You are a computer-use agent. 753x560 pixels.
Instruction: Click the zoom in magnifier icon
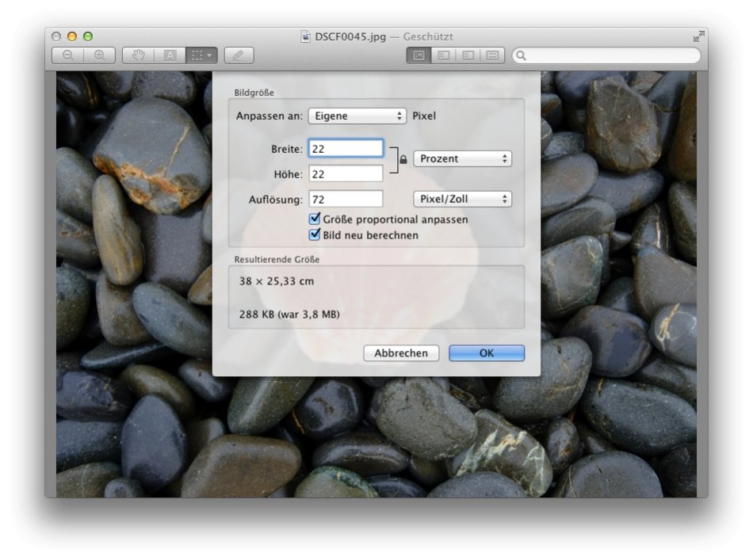99,55
